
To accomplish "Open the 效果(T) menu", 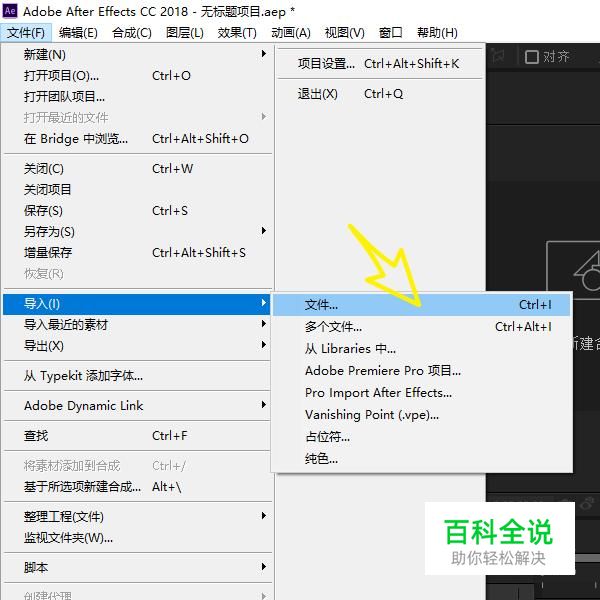I will [237, 33].
